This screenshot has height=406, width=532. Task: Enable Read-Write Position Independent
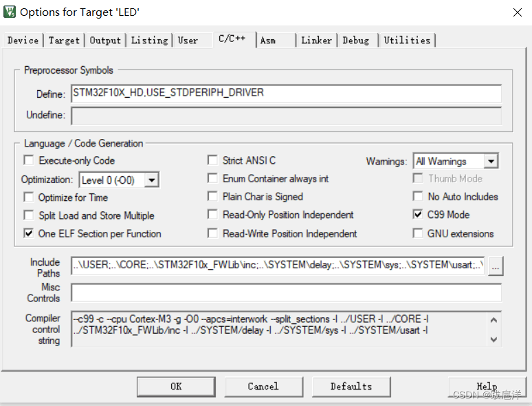tap(212, 233)
